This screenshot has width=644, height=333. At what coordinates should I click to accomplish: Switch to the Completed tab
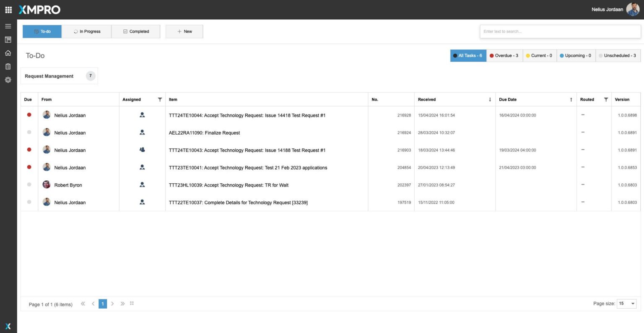(x=136, y=31)
